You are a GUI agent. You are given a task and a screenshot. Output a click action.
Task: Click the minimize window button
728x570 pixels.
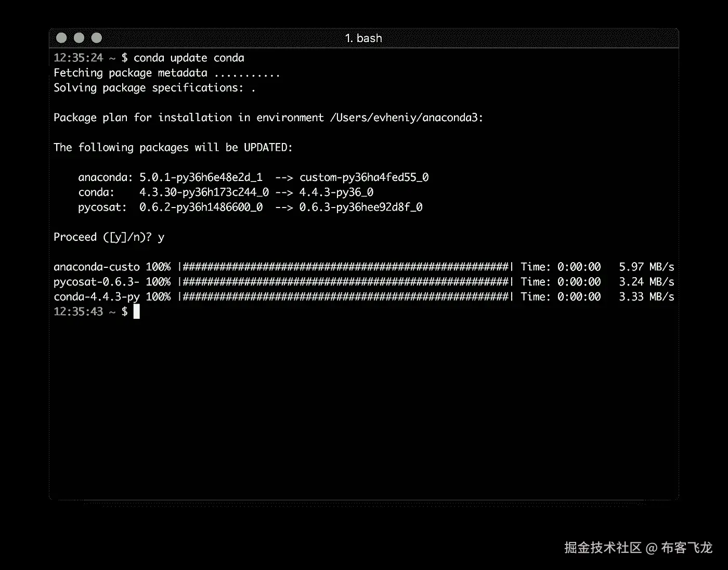click(79, 38)
